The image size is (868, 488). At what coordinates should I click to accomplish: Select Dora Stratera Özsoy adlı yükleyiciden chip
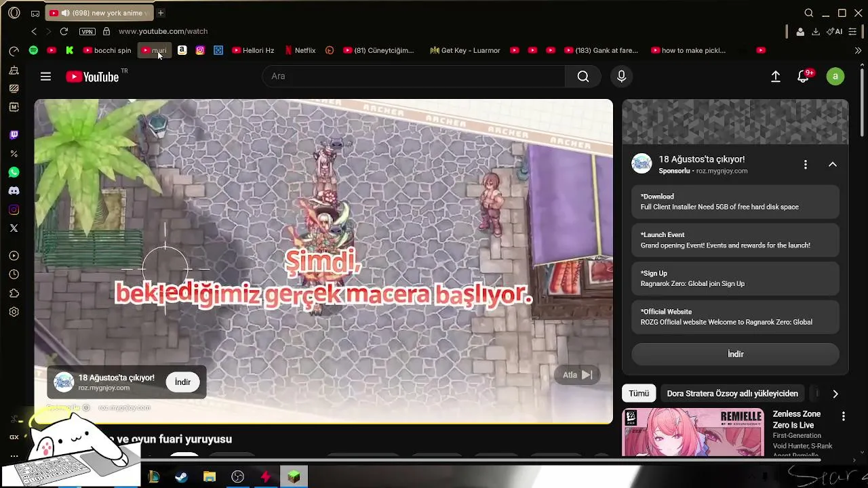pyautogui.click(x=732, y=393)
